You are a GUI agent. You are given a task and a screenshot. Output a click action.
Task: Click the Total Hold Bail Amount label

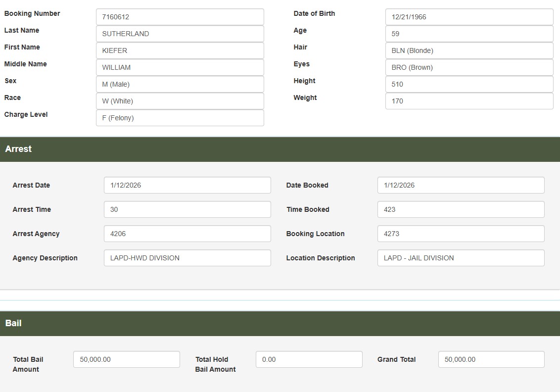click(215, 364)
